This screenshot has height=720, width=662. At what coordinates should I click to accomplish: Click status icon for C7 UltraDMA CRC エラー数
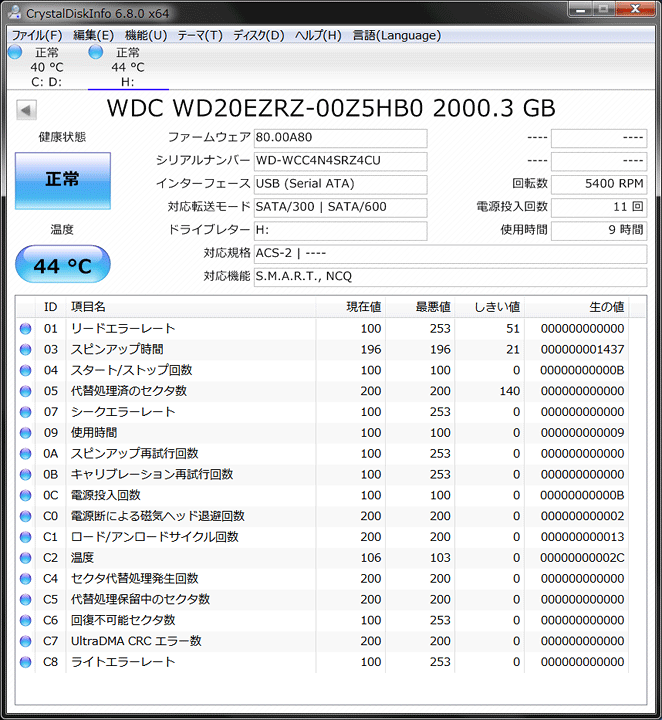click(x=26, y=641)
